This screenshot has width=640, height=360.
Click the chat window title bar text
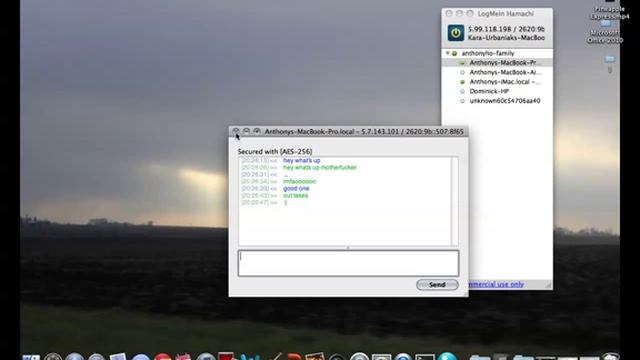click(x=364, y=131)
